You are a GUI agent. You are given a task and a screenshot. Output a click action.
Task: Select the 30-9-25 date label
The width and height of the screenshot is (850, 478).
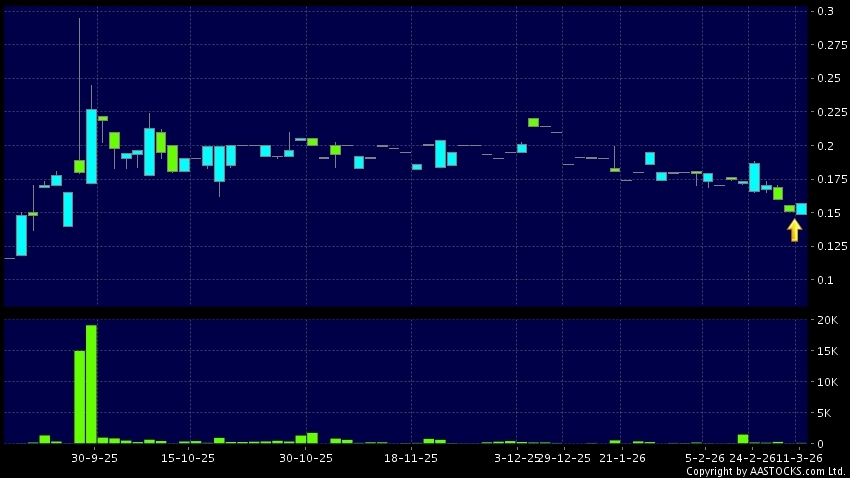[x=95, y=458]
